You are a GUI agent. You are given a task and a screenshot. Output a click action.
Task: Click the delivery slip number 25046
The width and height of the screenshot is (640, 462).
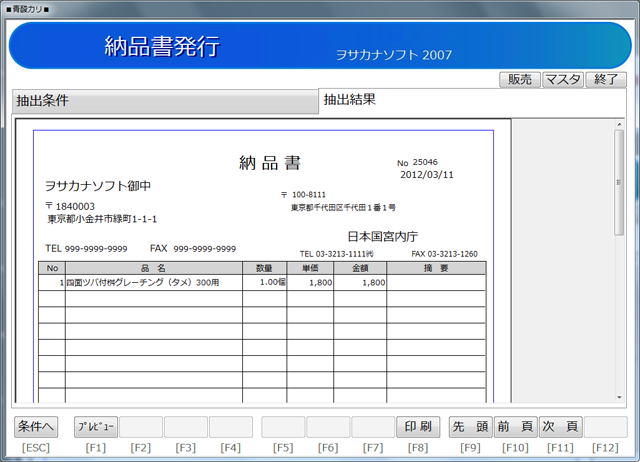point(425,162)
